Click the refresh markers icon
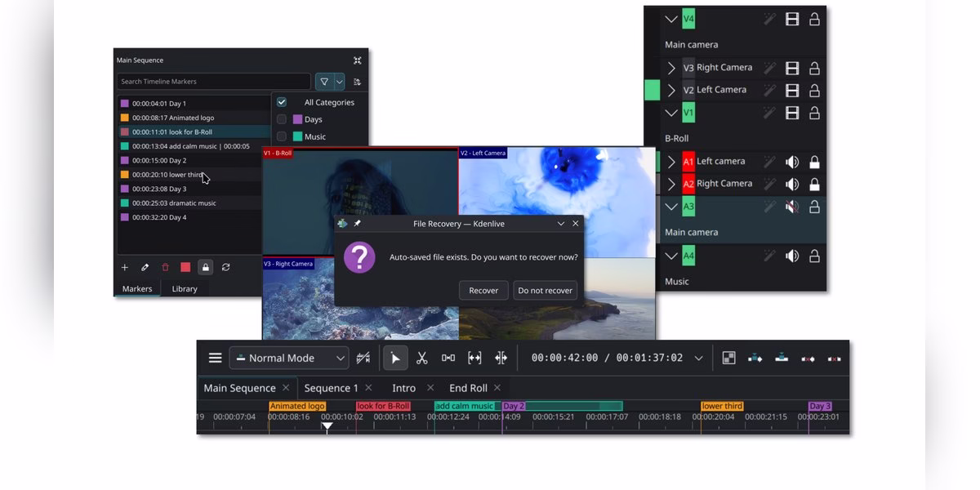This screenshot has height=490, width=980. pos(226,267)
